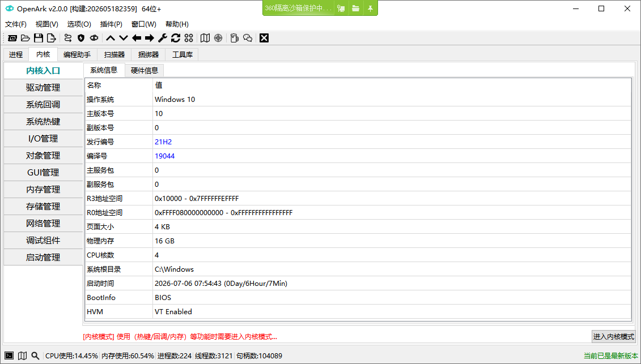Click the left arrow toolbar icon

(x=137, y=38)
